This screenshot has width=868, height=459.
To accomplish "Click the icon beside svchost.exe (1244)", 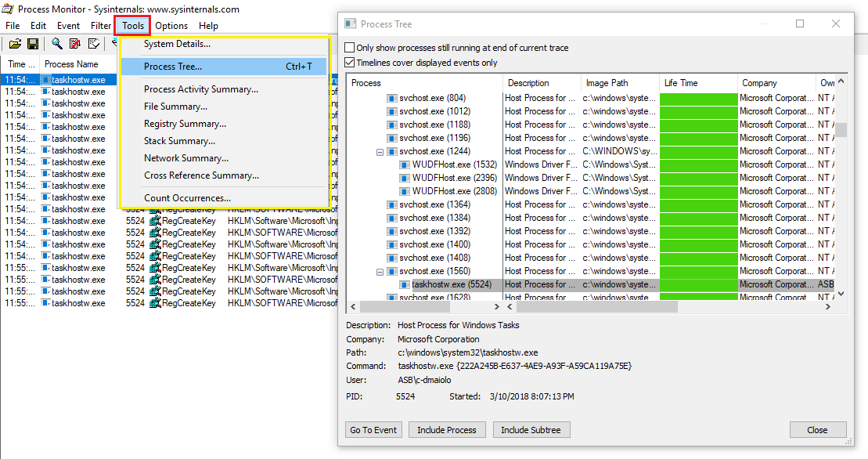I will pyautogui.click(x=391, y=151).
